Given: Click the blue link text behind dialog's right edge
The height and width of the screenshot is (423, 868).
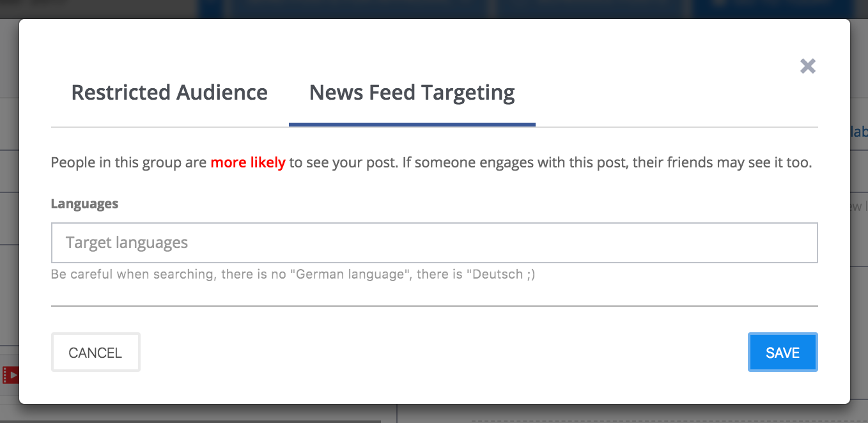Looking at the screenshot, I should click(x=859, y=132).
